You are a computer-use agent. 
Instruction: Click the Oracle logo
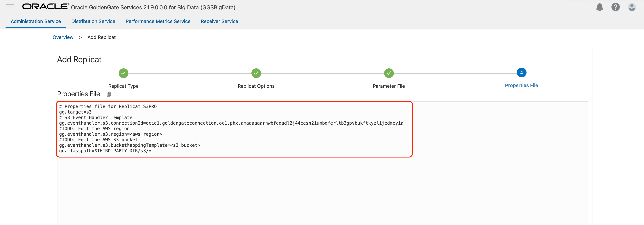pos(44,7)
